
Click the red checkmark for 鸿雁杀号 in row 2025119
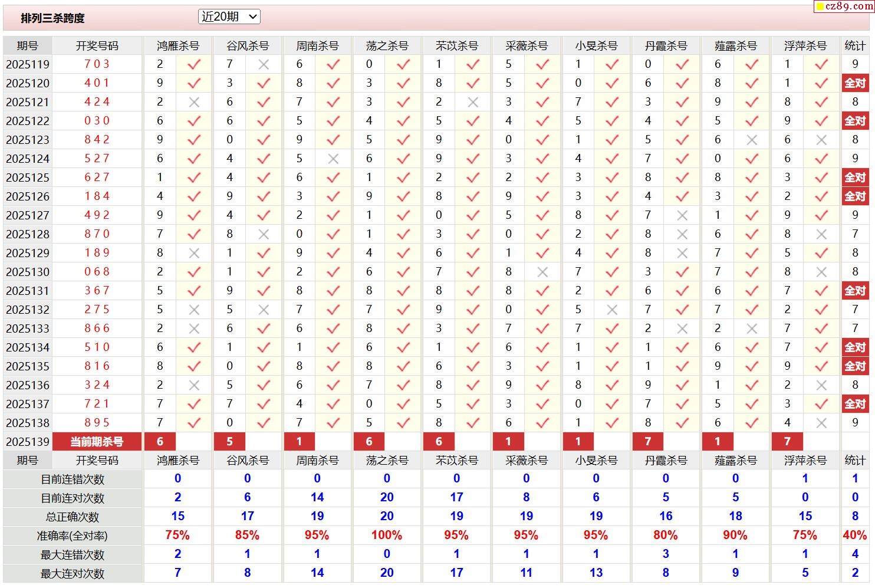point(194,64)
